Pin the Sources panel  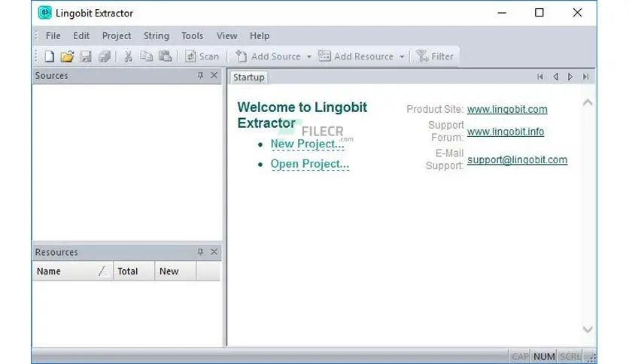coord(200,75)
